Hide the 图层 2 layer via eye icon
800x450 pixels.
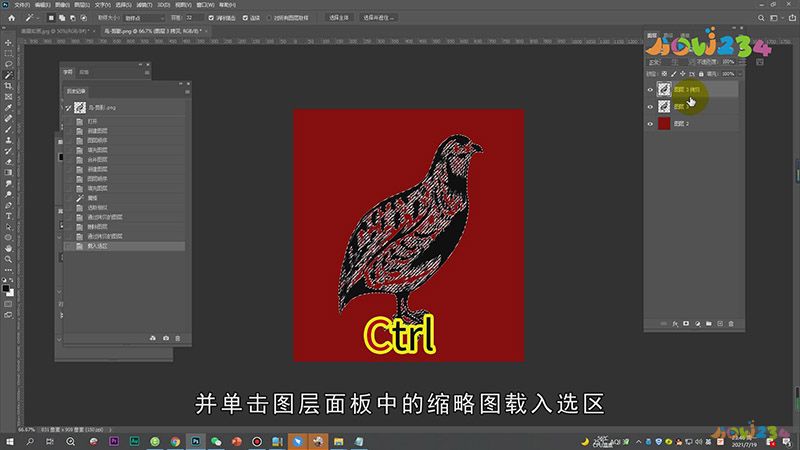[650, 123]
